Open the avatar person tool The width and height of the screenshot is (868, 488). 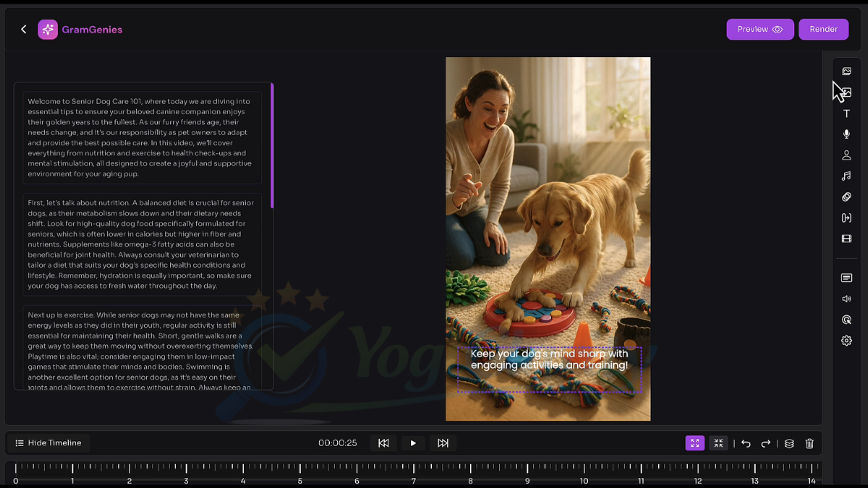click(x=846, y=155)
